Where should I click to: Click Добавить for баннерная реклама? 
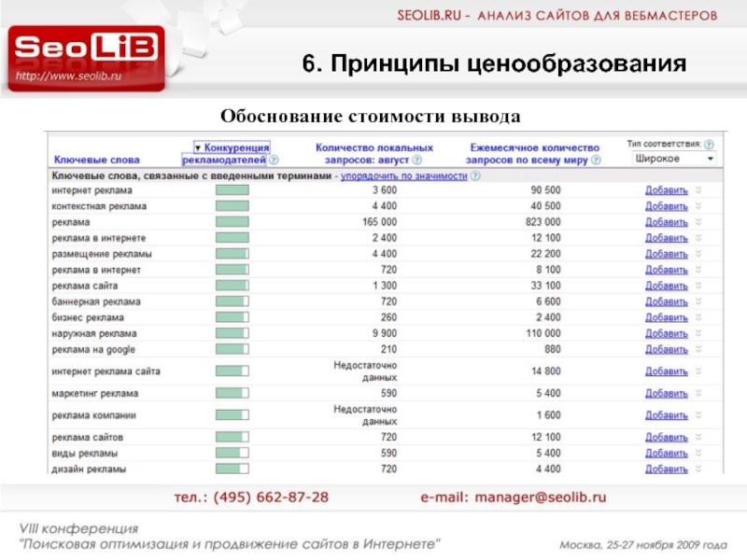667,301
